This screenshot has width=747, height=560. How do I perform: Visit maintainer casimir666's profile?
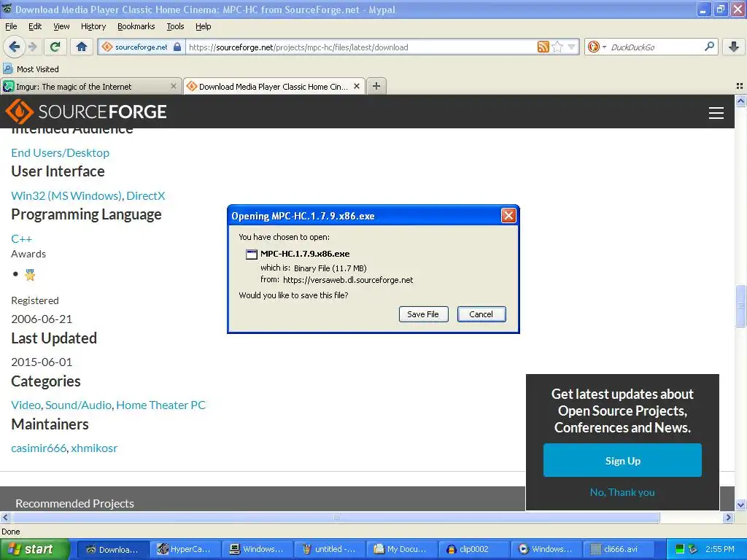[39, 448]
